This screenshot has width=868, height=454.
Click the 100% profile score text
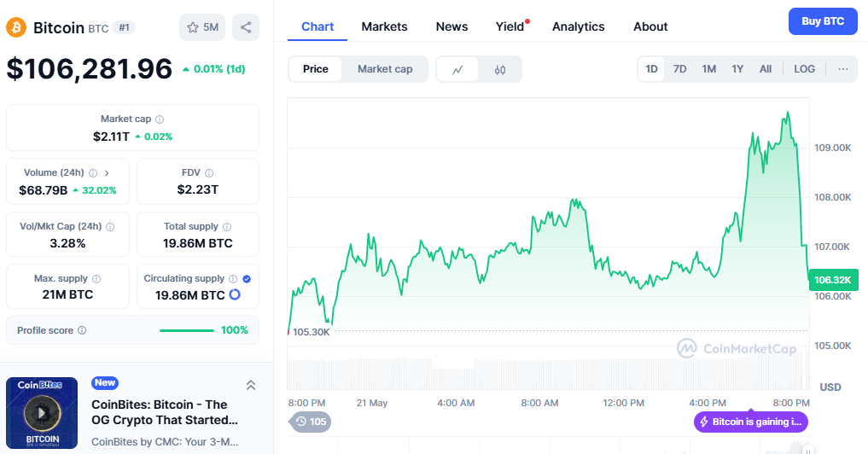pyautogui.click(x=235, y=330)
